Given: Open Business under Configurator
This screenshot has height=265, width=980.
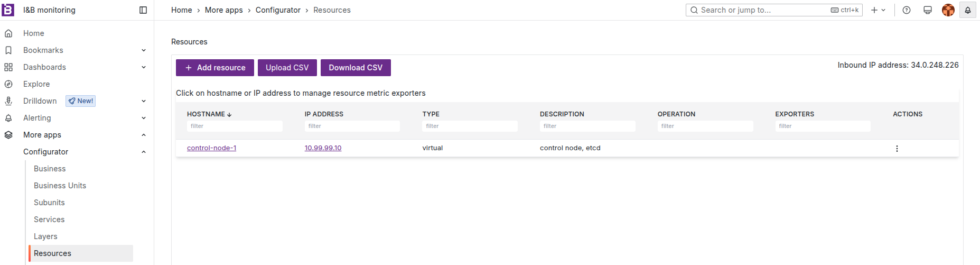Looking at the screenshot, I should [x=50, y=169].
